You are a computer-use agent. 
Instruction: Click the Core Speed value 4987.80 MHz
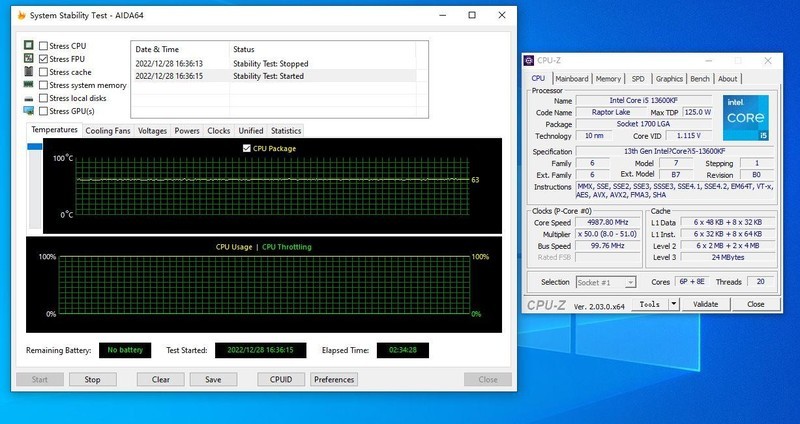coord(608,222)
